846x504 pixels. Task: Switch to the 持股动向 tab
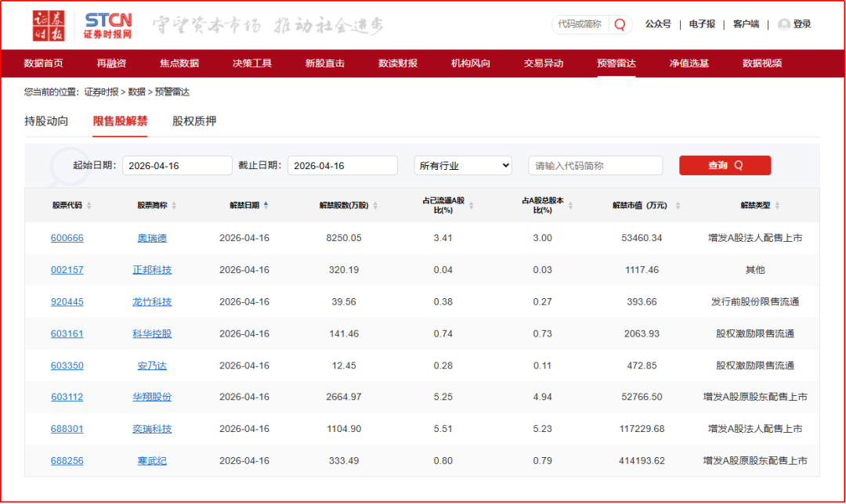tap(46, 121)
